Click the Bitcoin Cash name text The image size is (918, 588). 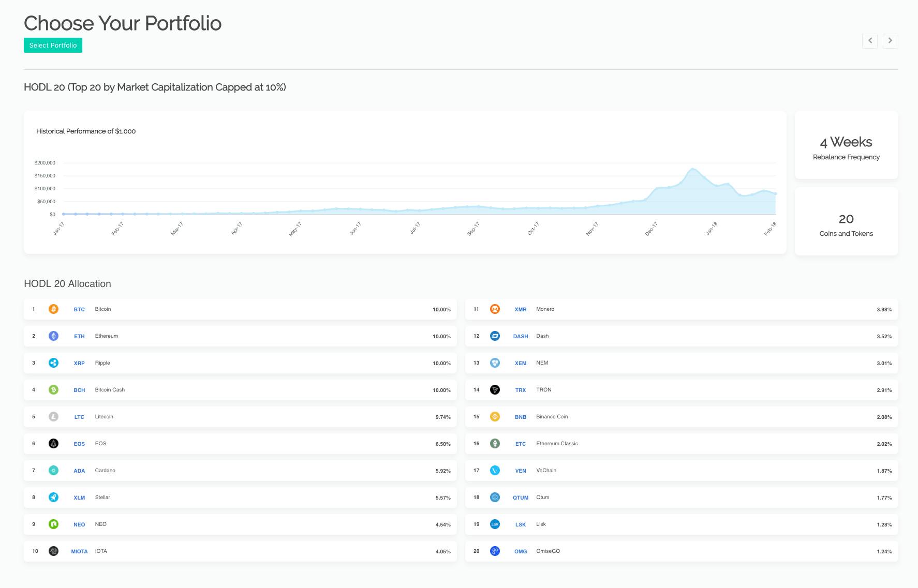tap(110, 390)
